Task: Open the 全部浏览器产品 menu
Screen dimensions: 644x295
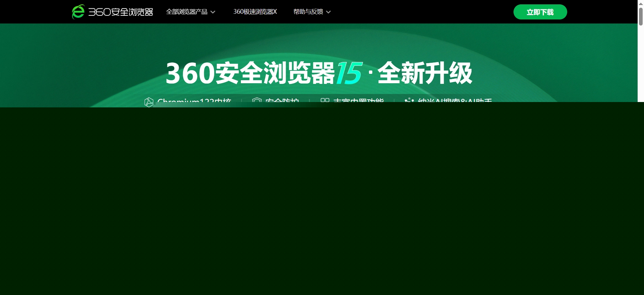Action: click(187, 12)
